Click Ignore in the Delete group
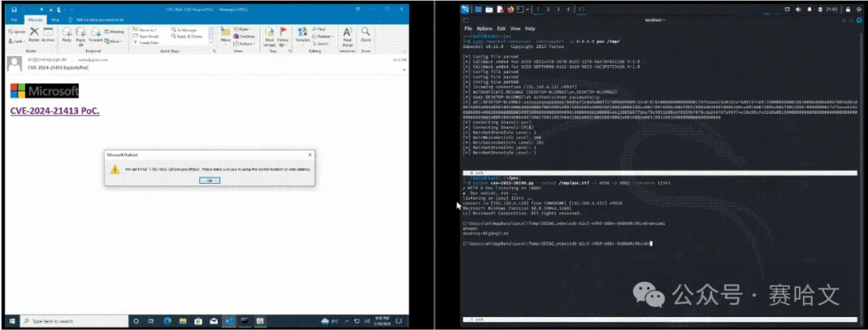868x330 pixels. pos(17,32)
